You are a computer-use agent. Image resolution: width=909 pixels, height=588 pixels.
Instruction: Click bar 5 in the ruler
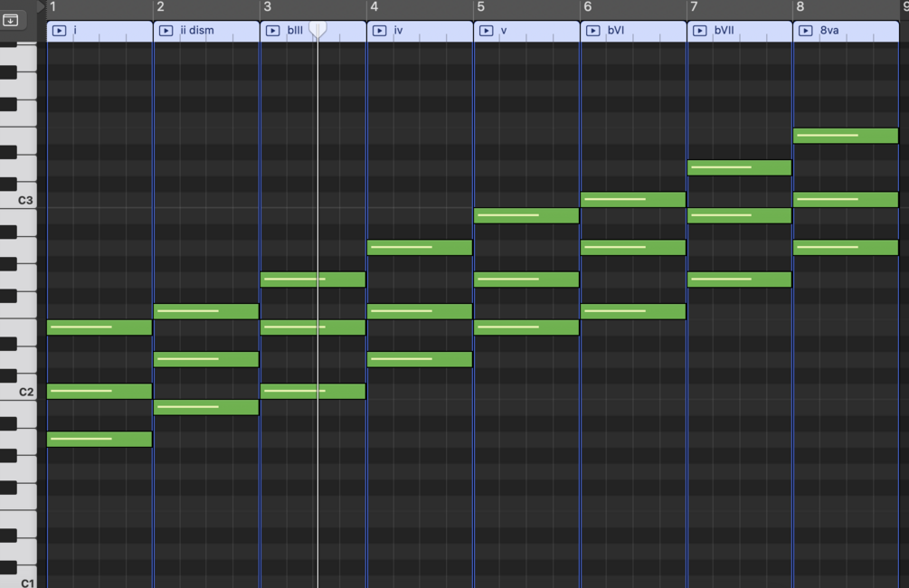point(480,7)
